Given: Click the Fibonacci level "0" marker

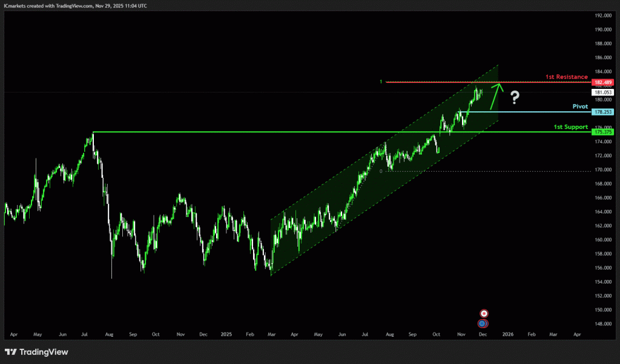Looking at the screenshot, I should [x=381, y=171].
